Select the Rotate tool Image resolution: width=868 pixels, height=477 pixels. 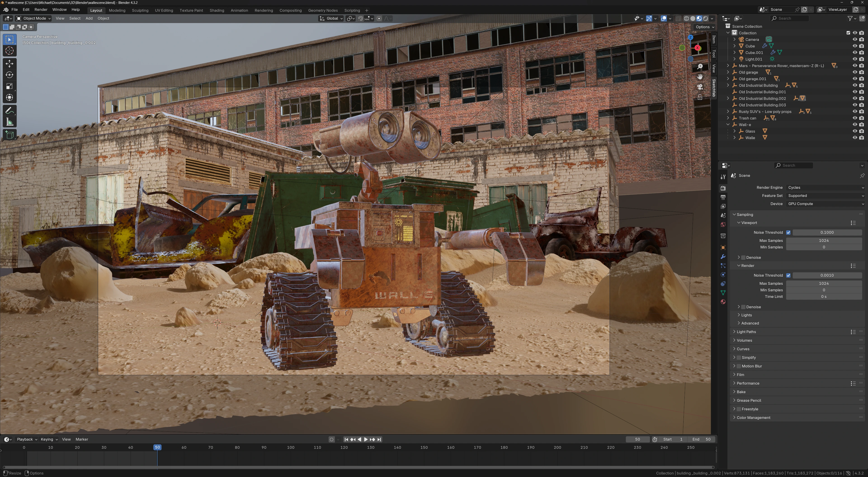(9, 75)
